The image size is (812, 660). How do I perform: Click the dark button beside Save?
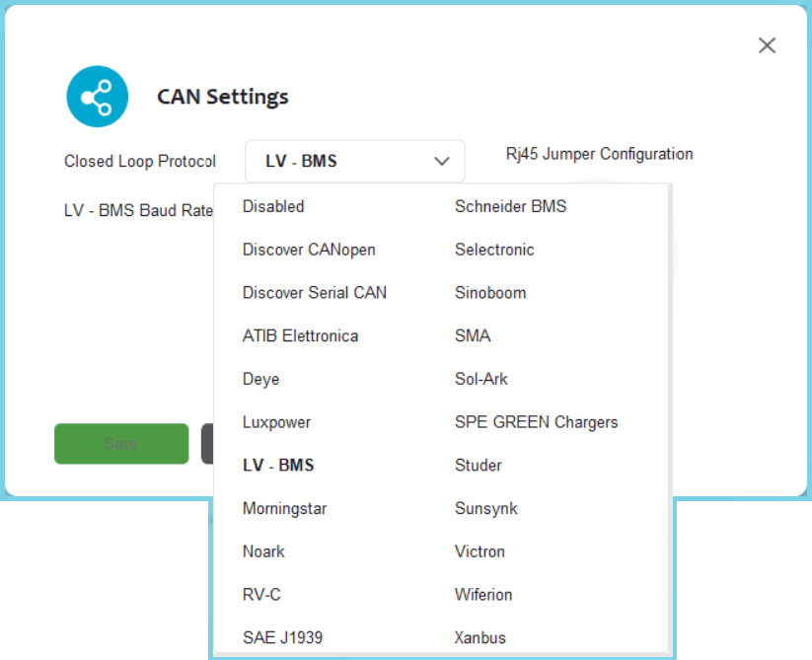click(x=207, y=444)
